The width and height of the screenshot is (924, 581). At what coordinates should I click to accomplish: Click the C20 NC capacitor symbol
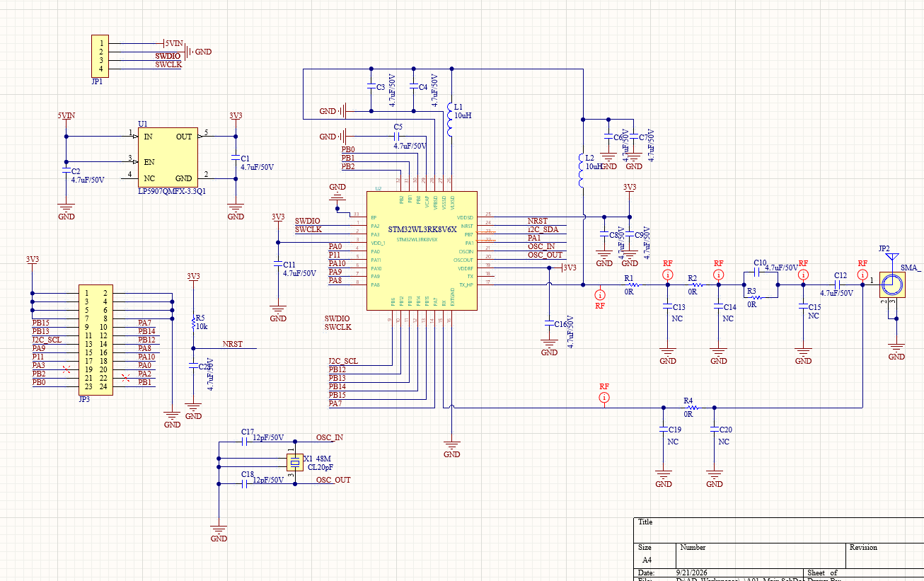tap(714, 429)
